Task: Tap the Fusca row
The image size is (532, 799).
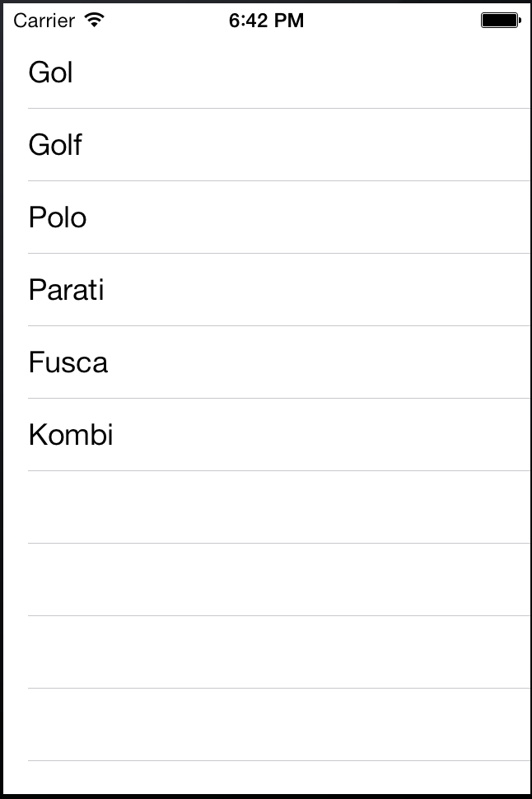Action: click(266, 362)
